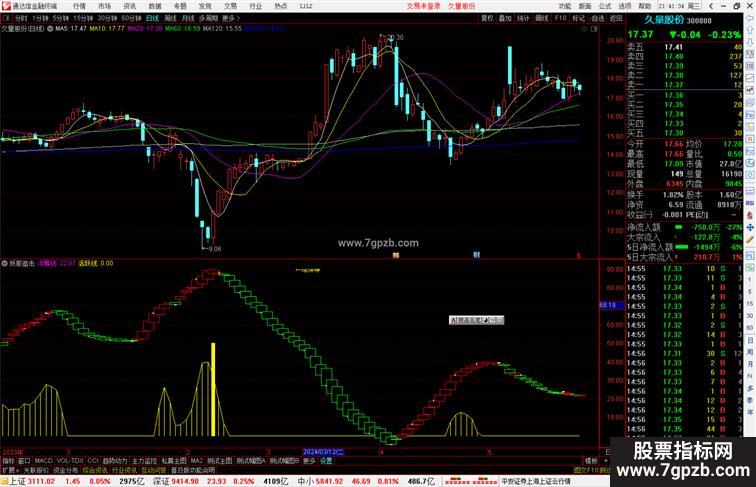
Task: Click the 统计 statistics button
Action: click(x=523, y=18)
